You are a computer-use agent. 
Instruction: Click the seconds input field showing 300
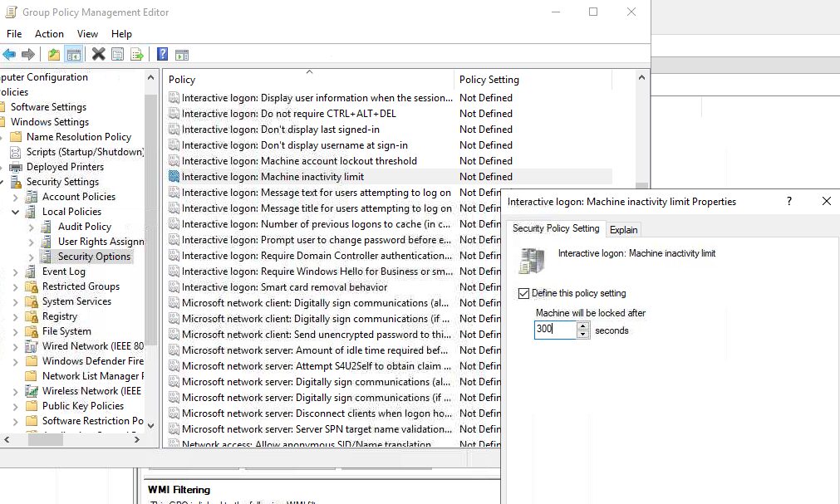pos(554,330)
